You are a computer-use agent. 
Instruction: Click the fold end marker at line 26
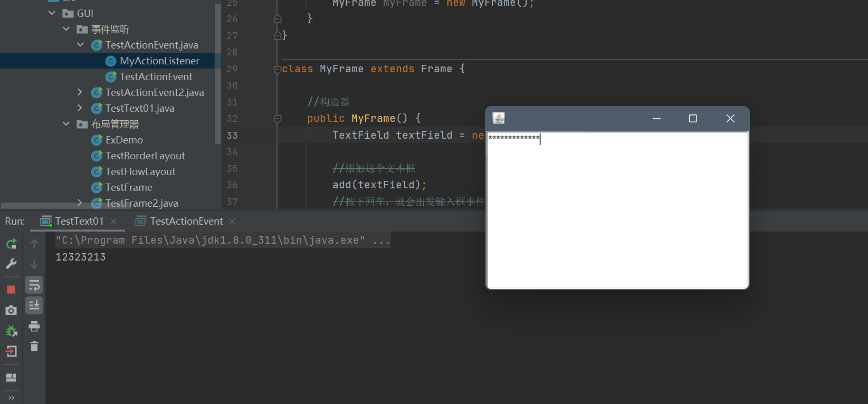[278, 19]
